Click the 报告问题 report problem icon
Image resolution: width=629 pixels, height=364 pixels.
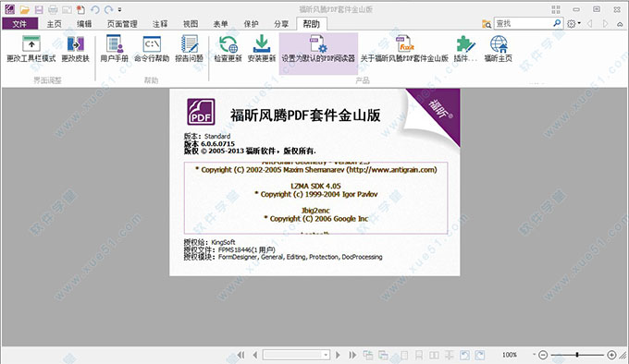190,43
